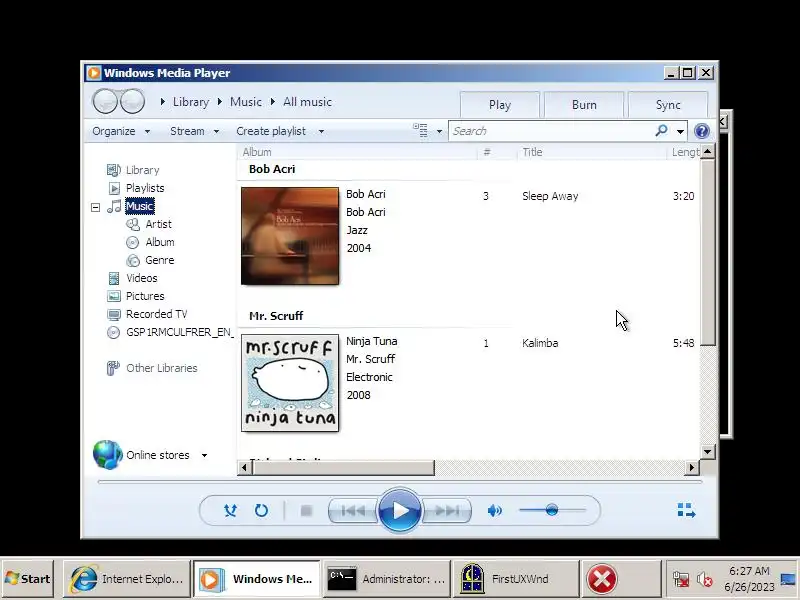The image size is (800, 600).
Task: Expand breadcrumb arrow before All music
Action: coord(273,102)
